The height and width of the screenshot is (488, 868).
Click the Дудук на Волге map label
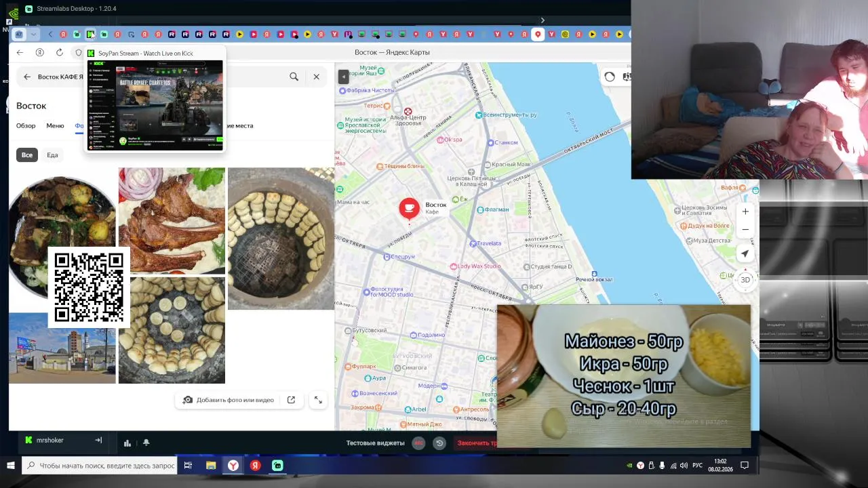pyautogui.click(x=705, y=226)
